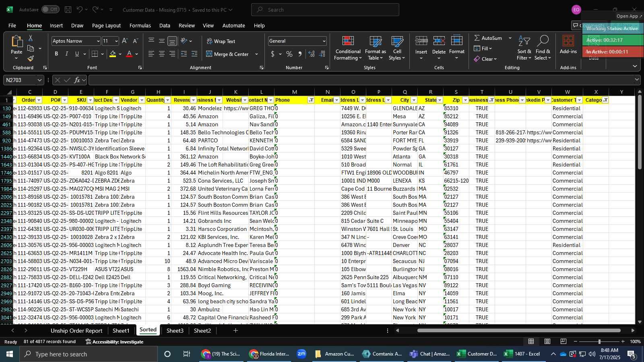
Task: Apply the yellow fill color
Action: [x=113, y=54]
